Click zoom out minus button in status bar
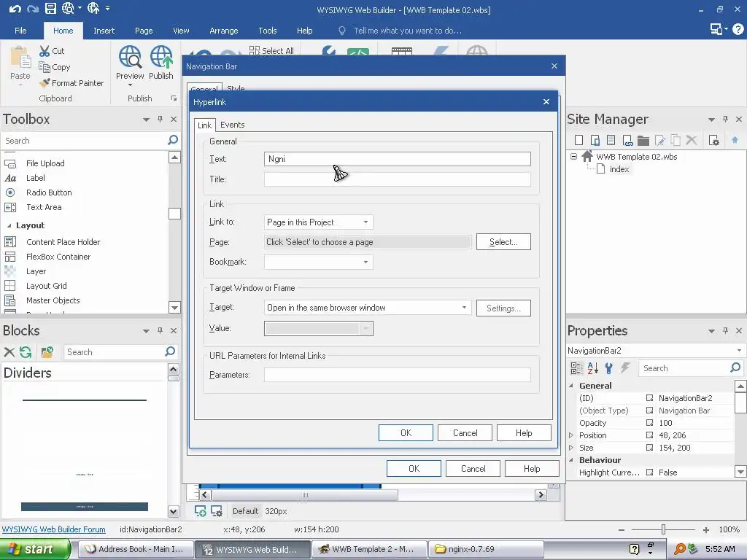This screenshot has height=560, width=747. tap(622, 529)
